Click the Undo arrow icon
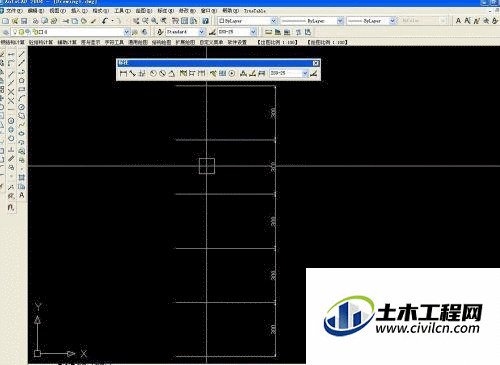 (105, 21)
